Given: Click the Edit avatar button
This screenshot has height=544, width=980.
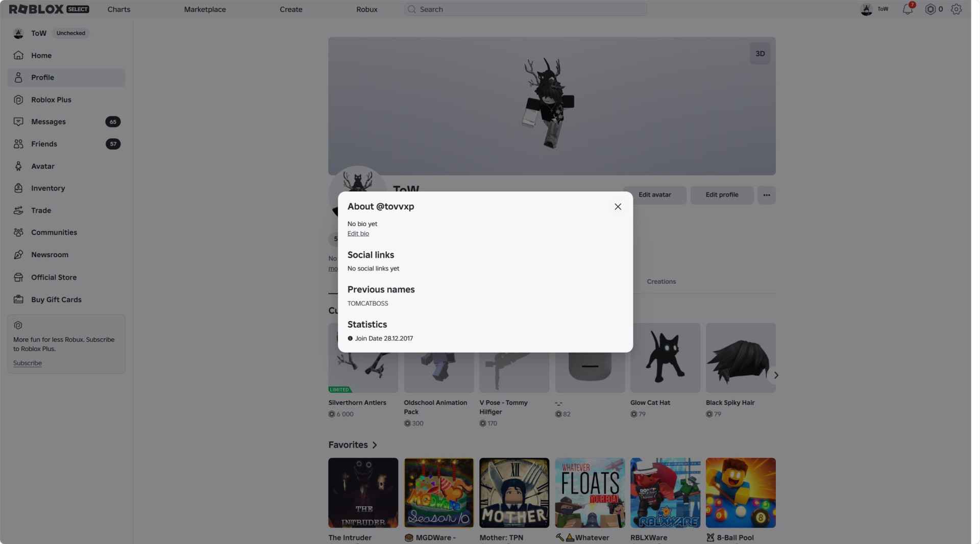Looking at the screenshot, I should point(655,195).
